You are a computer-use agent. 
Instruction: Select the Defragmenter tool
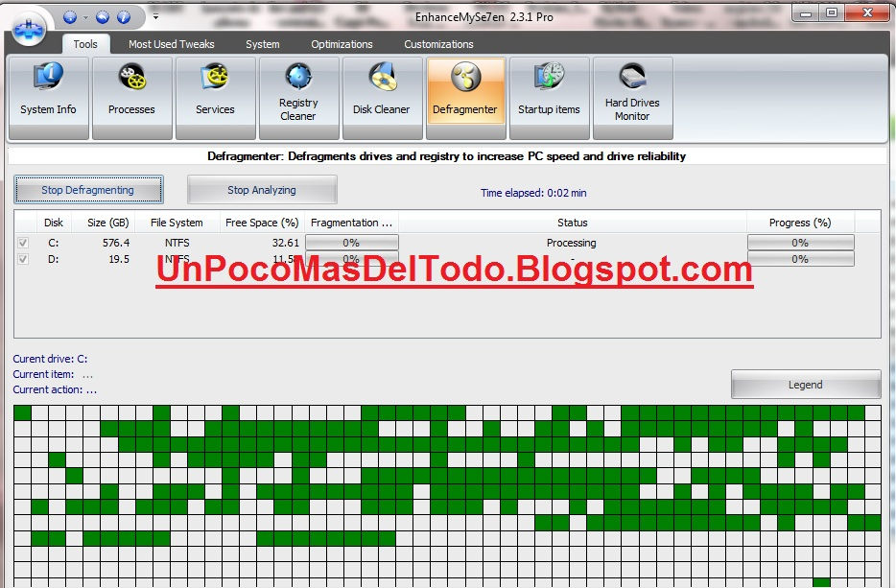click(x=465, y=98)
